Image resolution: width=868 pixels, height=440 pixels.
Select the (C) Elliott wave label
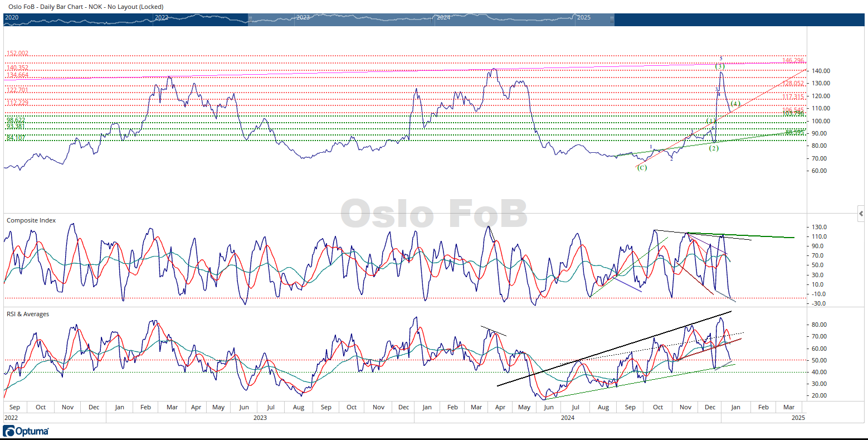coord(642,167)
